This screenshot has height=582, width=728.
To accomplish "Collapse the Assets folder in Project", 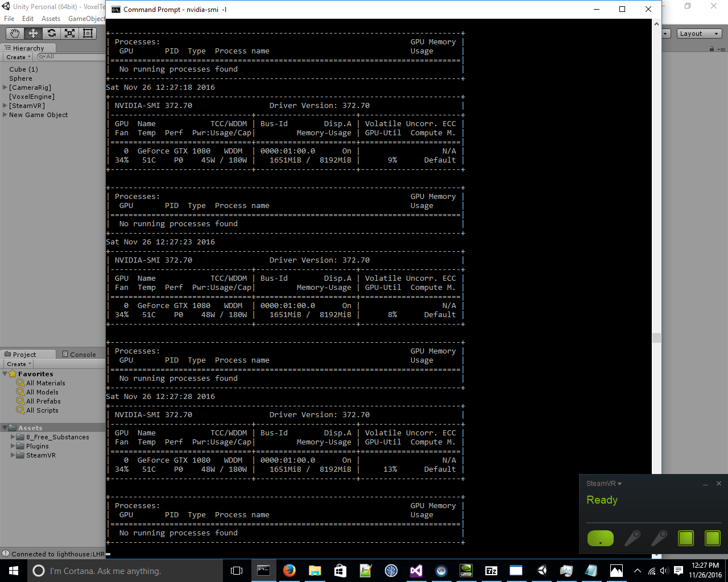I will point(5,428).
